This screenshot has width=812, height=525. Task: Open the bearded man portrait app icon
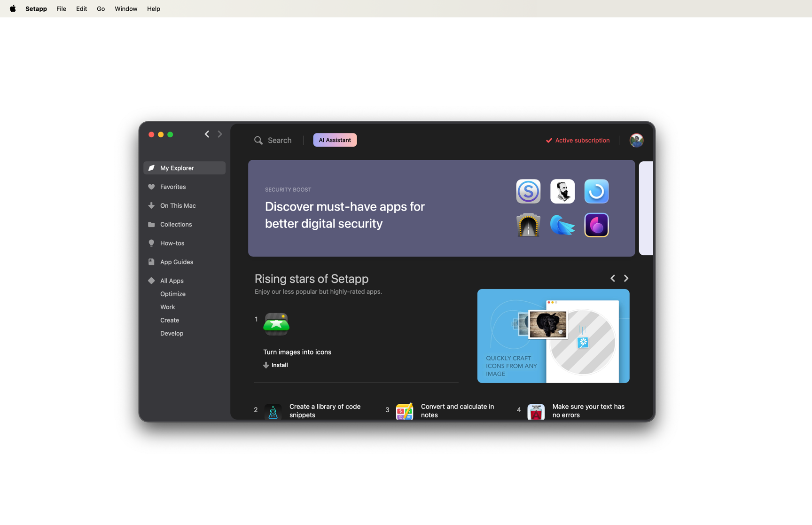pyautogui.click(x=562, y=191)
